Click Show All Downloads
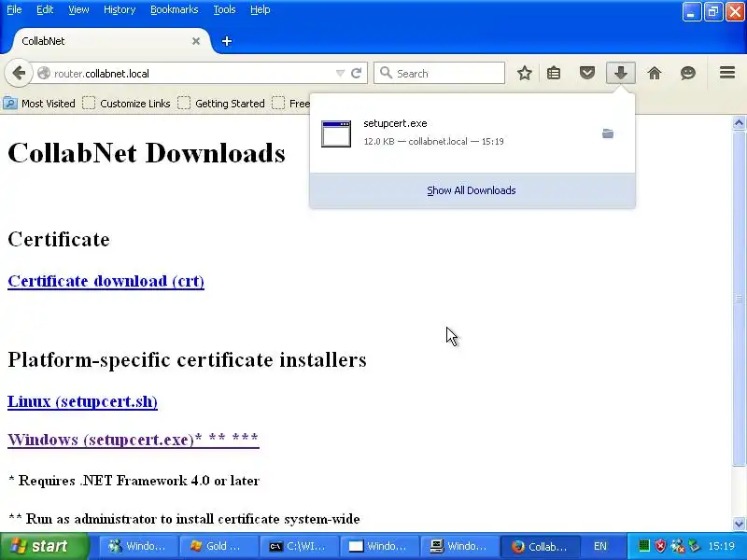Screen dimensions: 747x560 472,190
